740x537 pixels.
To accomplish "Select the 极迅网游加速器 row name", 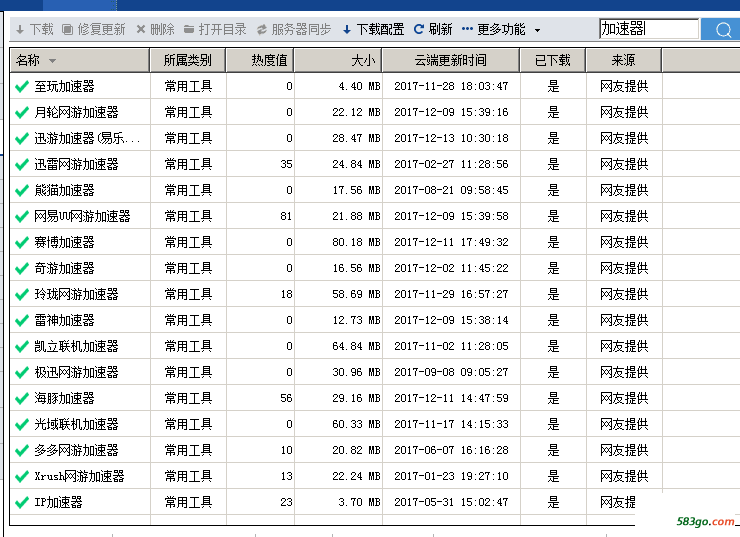I will pyautogui.click(x=76, y=372).
